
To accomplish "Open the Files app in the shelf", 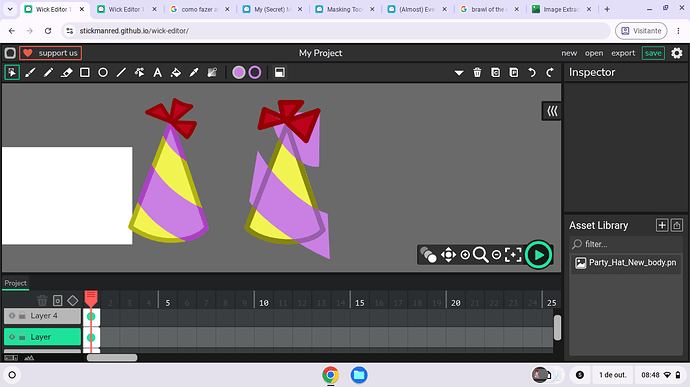I will pyautogui.click(x=359, y=375).
